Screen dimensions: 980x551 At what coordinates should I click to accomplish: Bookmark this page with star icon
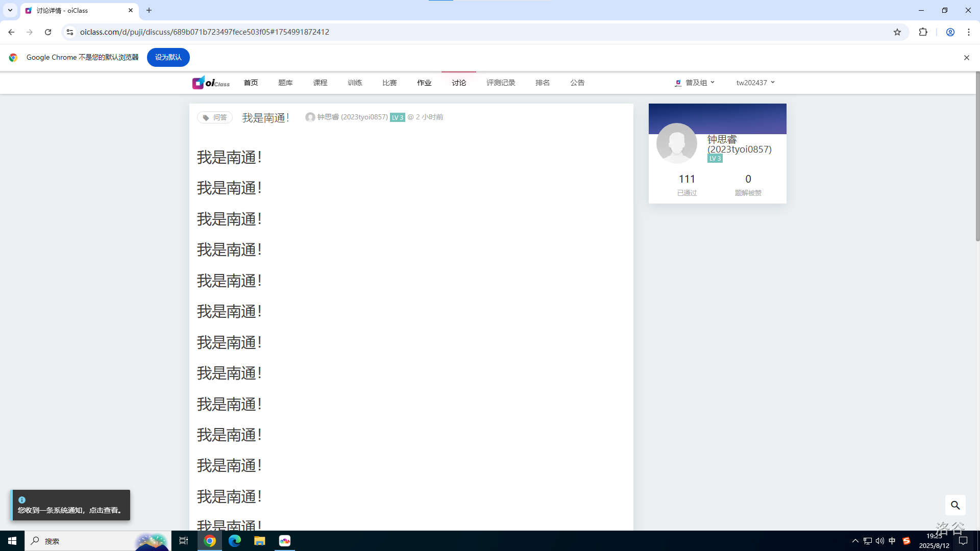[897, 32]
